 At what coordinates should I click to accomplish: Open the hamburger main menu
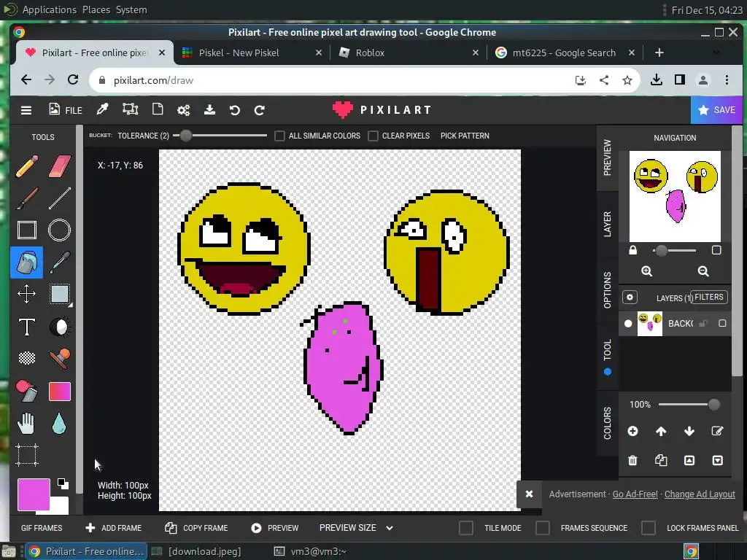point(26,111)
